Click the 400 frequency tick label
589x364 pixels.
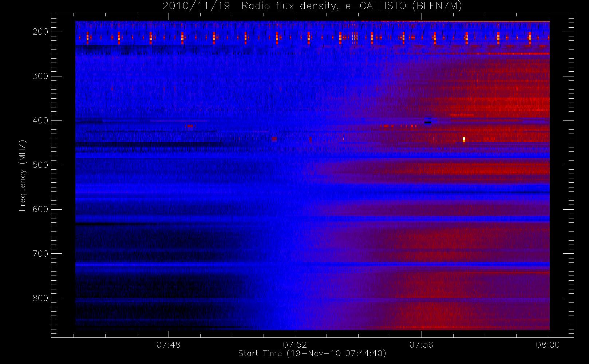click(40, 120)
